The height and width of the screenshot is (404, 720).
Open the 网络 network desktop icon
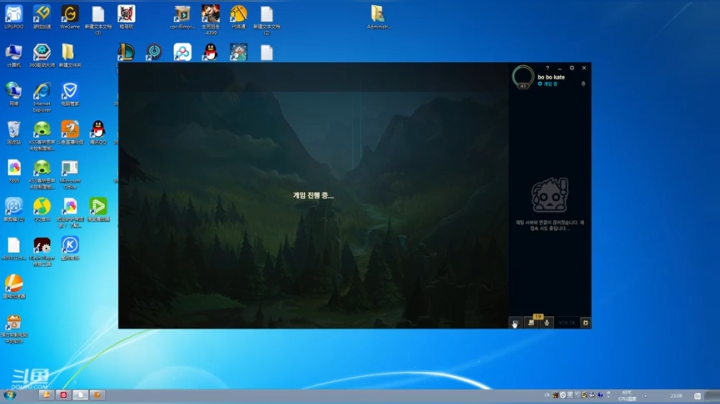pyautogui.click(x=14, y=94)
